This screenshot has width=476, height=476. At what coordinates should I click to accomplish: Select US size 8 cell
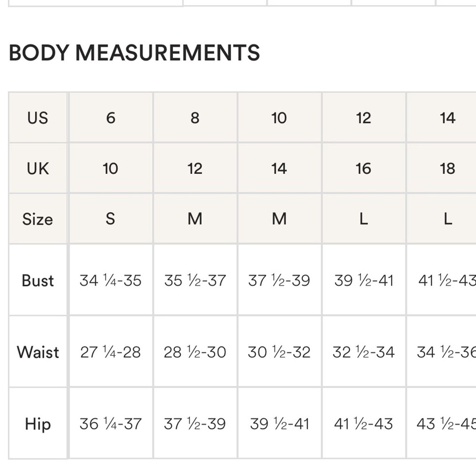tap(195, 118)
